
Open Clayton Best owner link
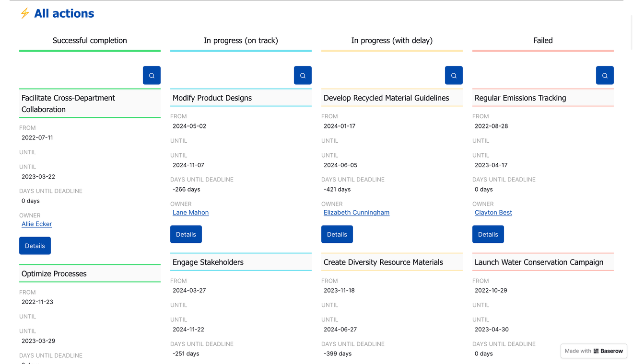pyautogui.click(x=493, y=212)
